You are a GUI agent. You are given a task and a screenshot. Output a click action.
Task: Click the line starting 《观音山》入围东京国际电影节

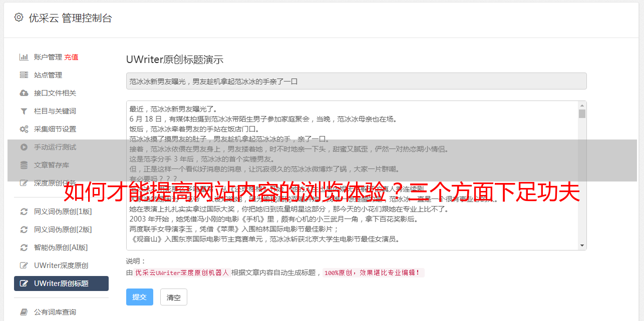tap(264, 239)
